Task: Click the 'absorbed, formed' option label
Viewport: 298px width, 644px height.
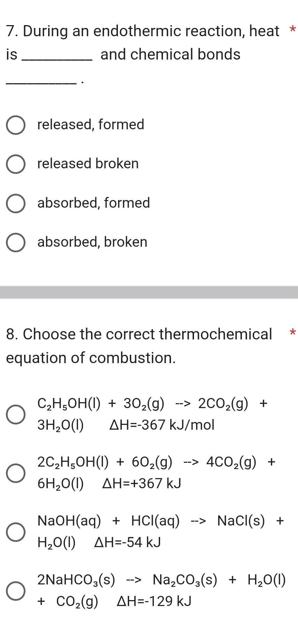Action: coord(94,203)
